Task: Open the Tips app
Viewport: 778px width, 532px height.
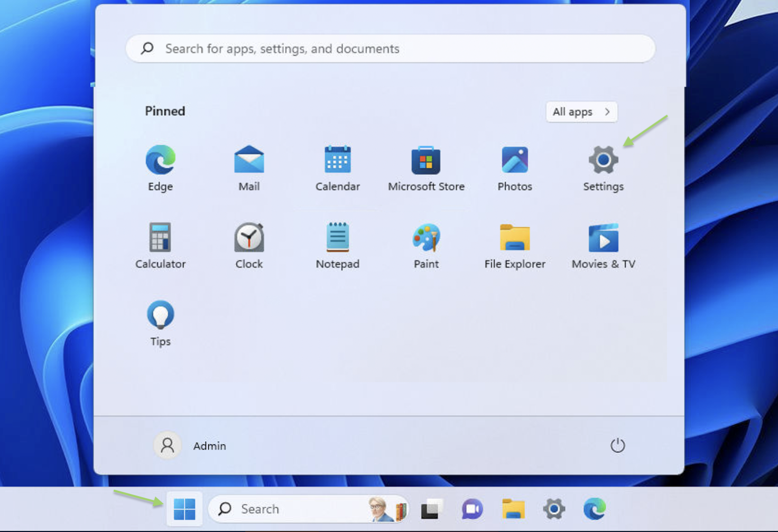Action: point(160,323)
